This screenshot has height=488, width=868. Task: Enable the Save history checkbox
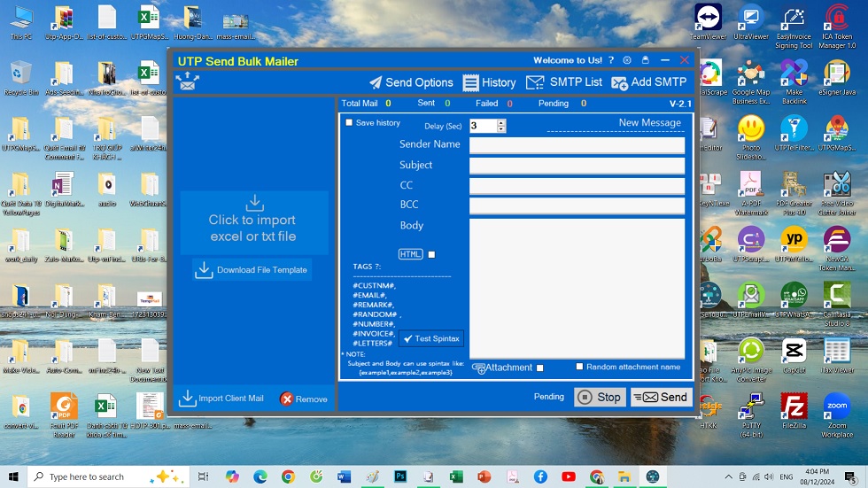coord(349,123)
